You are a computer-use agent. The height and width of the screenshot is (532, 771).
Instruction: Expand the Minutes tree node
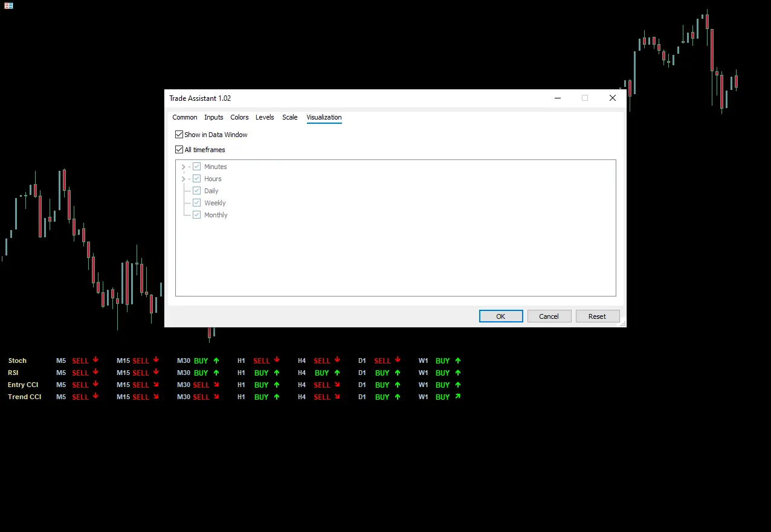(x=183, y=167)
